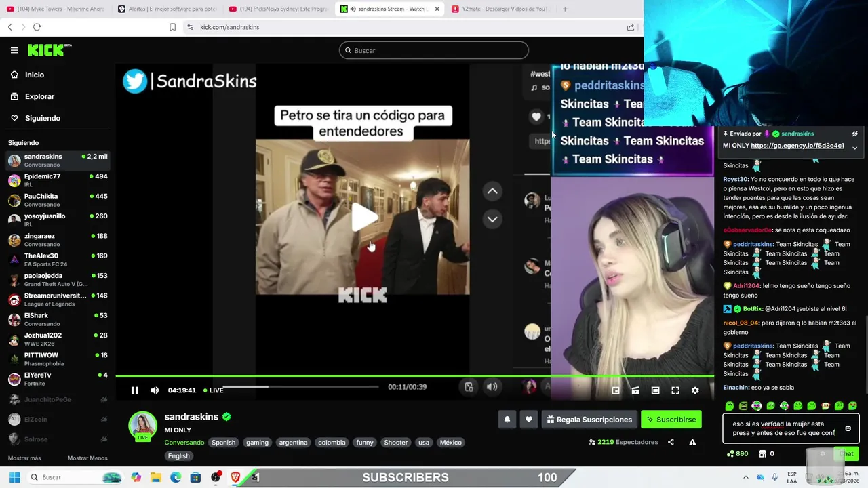
Task: Open channel points showing 890
Action: (736, 453)
